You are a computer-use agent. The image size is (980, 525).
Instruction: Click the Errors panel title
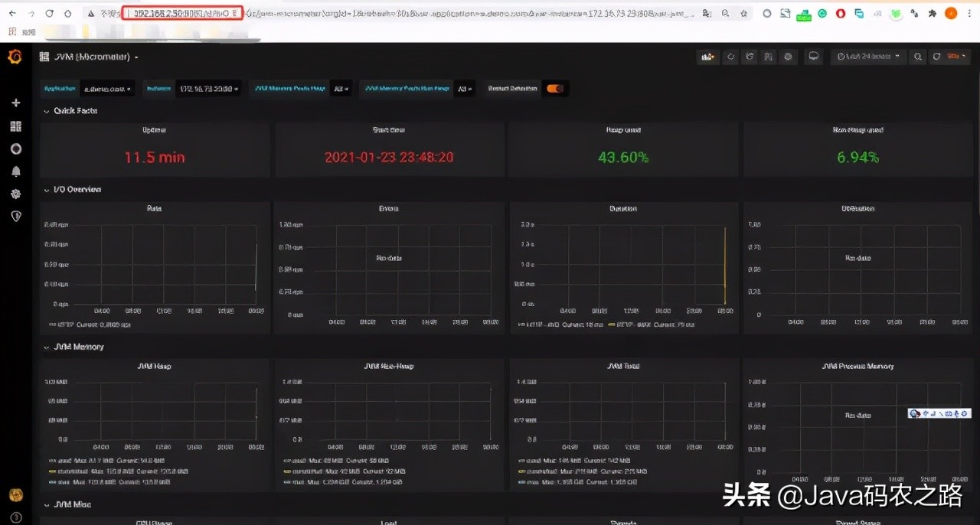pos(390,208)
